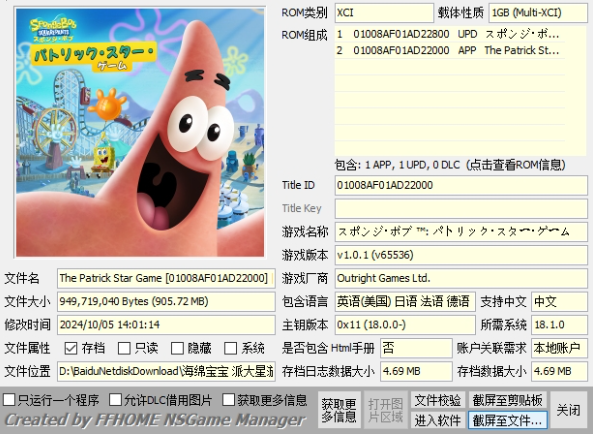Image resolution: width=593 pixels, height=434 pixels.
Task: Close the window using 关闭 button
Action: [568, 410]
